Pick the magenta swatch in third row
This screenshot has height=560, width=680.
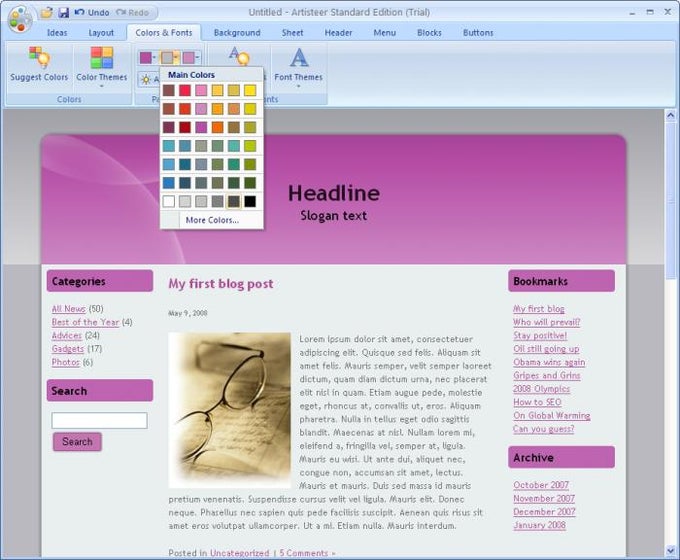click(201, 127)
